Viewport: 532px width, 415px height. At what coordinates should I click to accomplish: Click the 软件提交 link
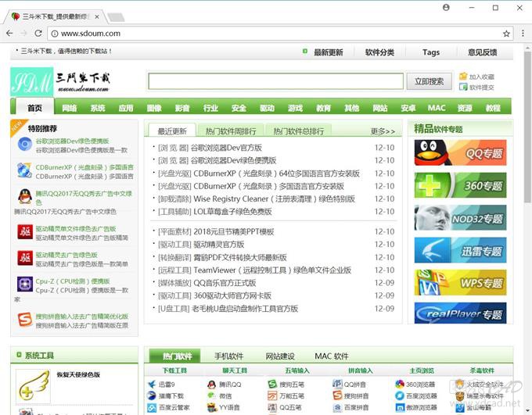[481, 87]
